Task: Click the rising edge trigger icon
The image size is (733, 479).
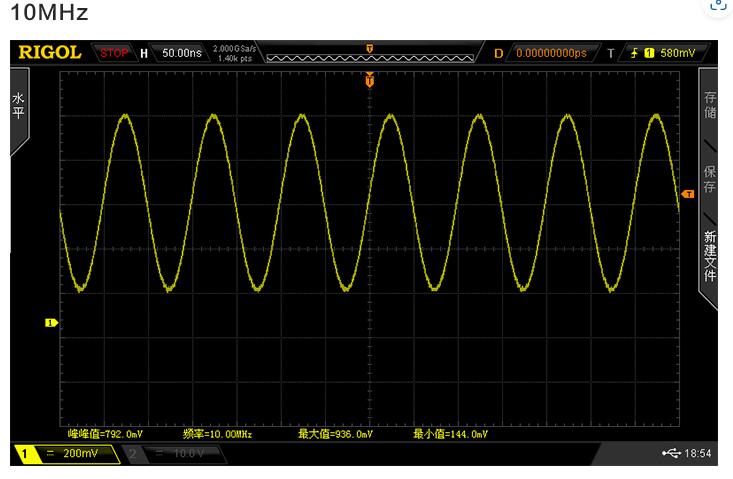Action: [x=635, y=53]
